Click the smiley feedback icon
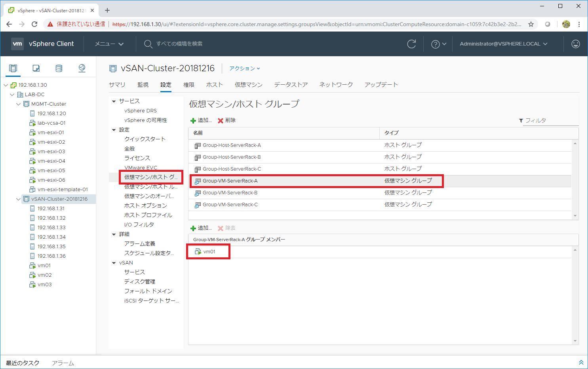Viewport: 588px width, 369px height. [576, 44]
